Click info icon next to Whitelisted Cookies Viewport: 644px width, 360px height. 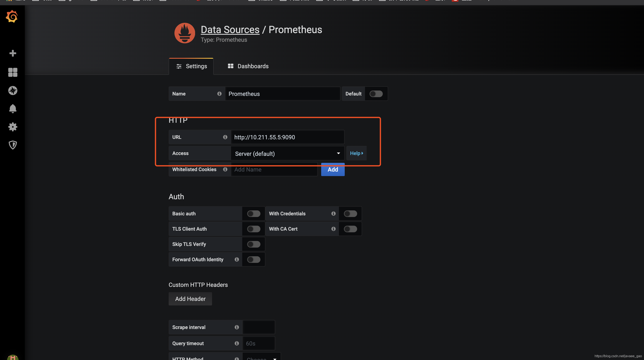point(225,169)
